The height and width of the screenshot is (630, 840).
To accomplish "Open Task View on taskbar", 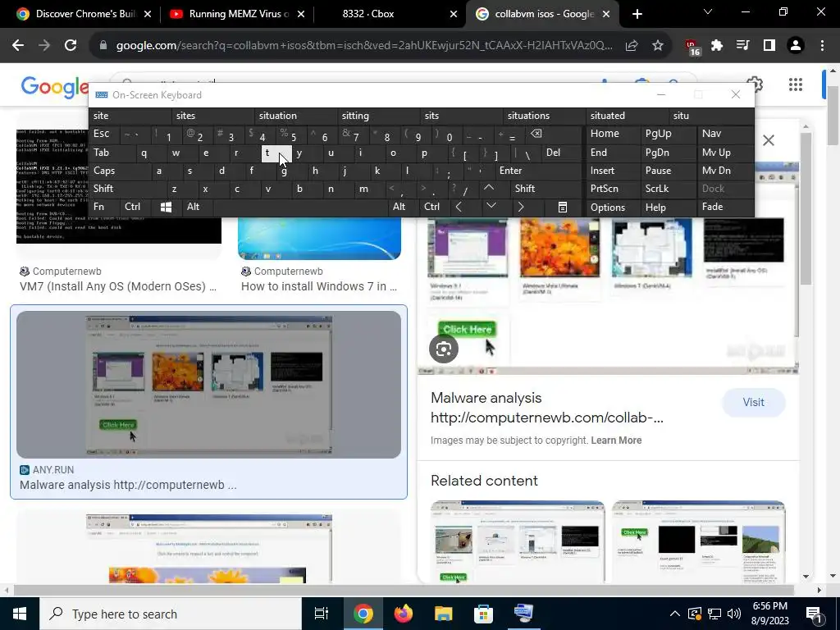I will pyautogui.click(x=321, y=614).
